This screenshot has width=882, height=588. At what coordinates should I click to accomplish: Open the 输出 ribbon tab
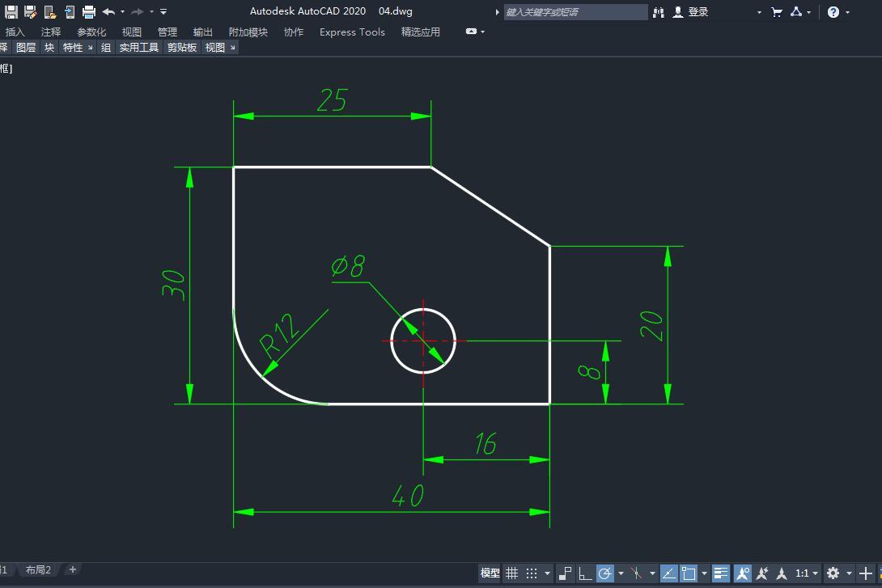[202, 32]
